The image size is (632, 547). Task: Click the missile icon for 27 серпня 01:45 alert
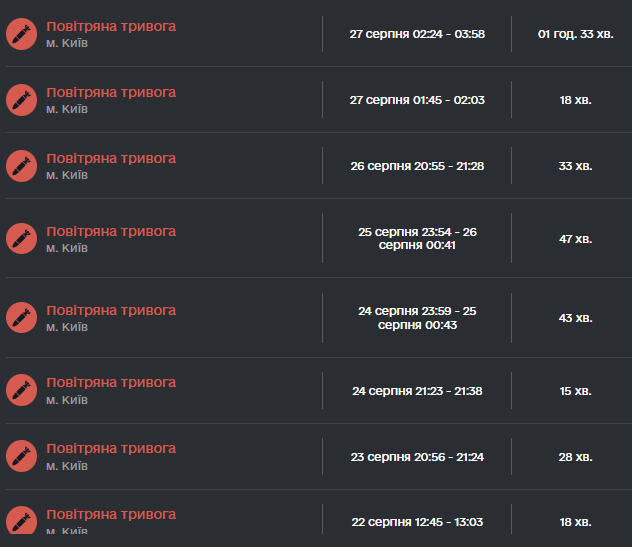[x=21, y=100]
